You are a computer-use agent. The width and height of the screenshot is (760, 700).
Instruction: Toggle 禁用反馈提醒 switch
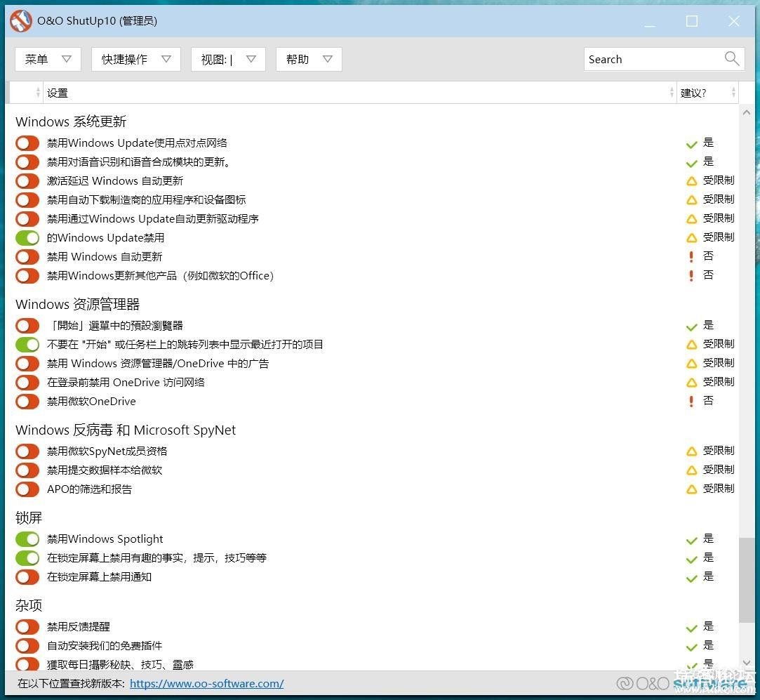click(x=27, y=627)
